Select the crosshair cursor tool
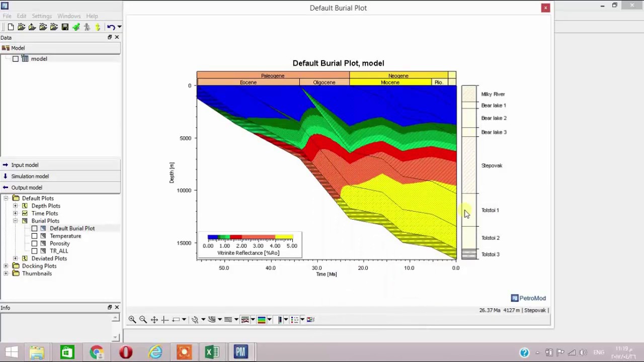This screenshot has height=362, width=644. pyautogui.click(x=165, y=319)
